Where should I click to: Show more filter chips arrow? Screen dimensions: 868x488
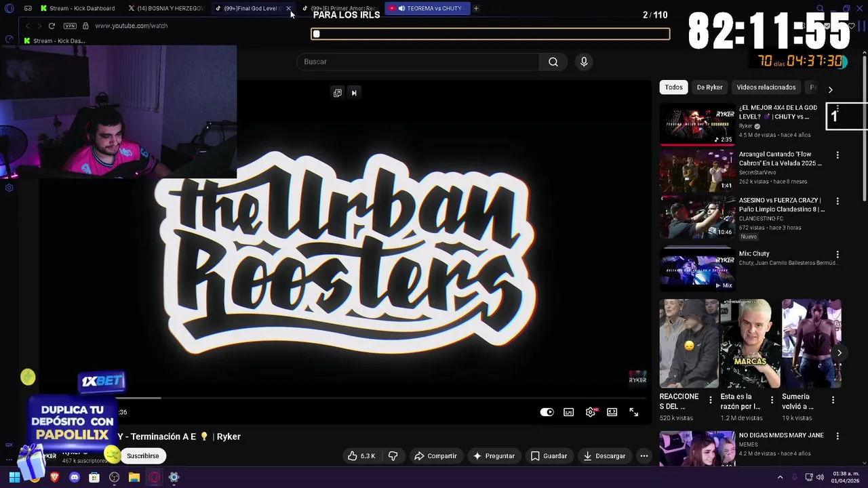coord(830,89)
